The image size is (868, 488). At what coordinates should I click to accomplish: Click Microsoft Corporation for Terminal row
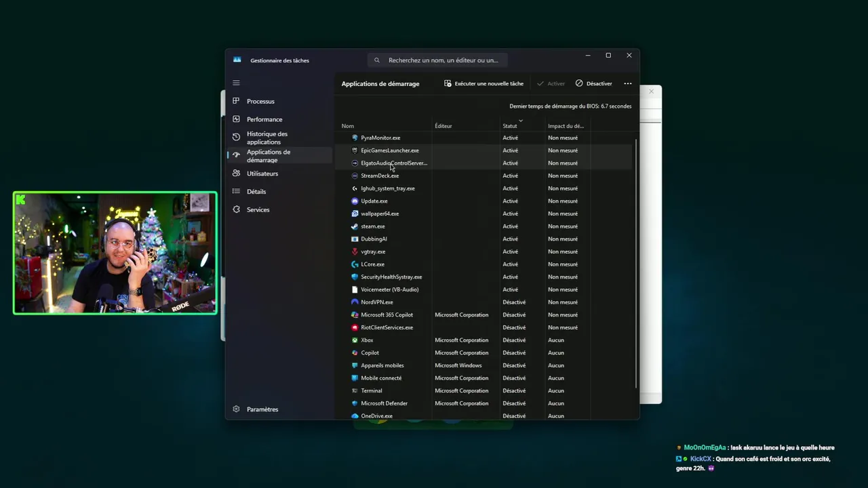coord(462,390)
